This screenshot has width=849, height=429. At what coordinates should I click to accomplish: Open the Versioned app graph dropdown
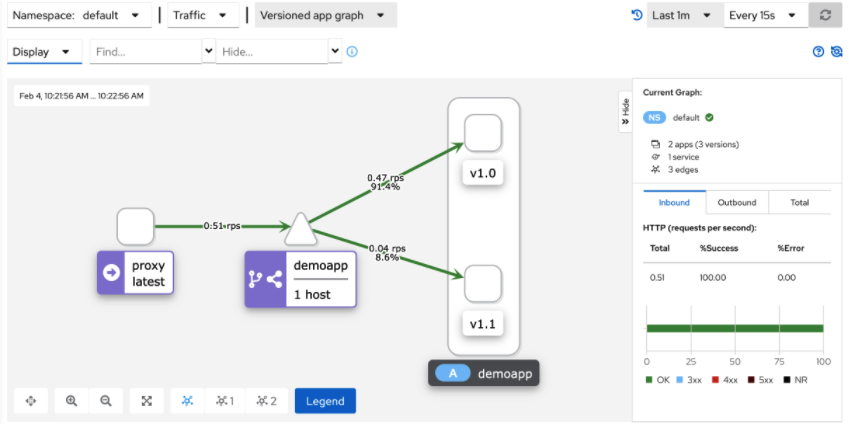[325, 15]
